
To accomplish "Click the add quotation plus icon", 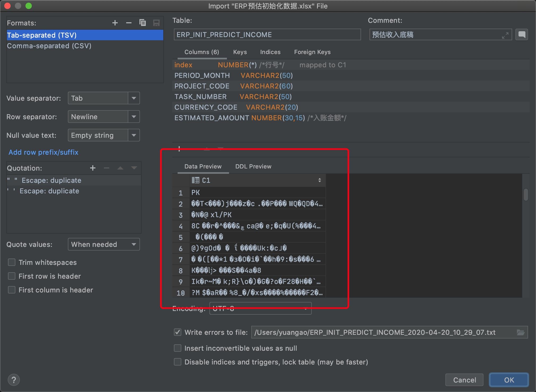I will pos(93,168).
